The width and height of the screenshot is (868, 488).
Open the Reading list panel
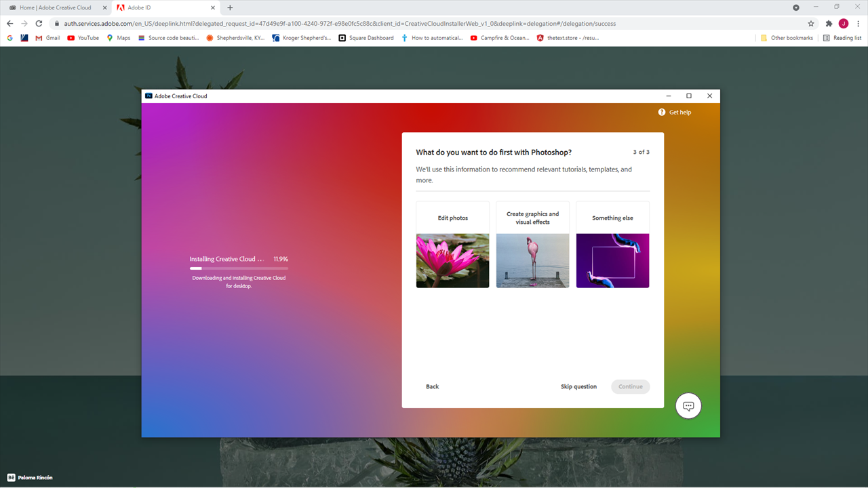(x=842, y=38)
